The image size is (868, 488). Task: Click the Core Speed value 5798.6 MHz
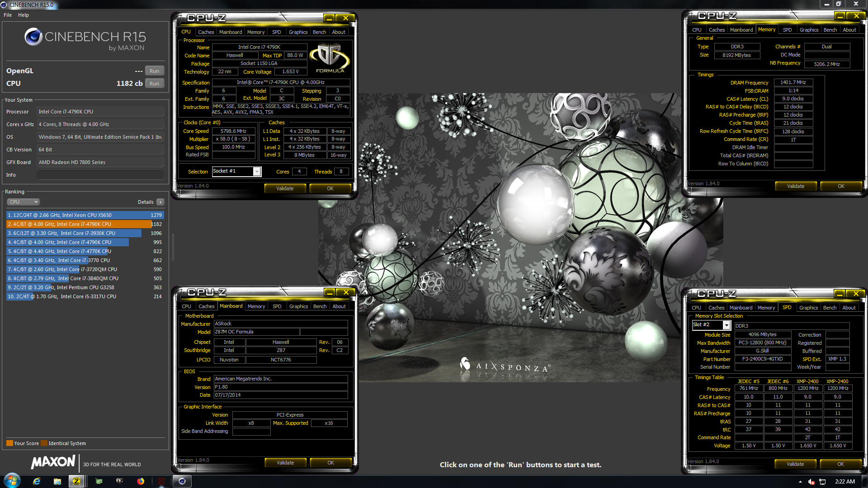coord(233,131)
